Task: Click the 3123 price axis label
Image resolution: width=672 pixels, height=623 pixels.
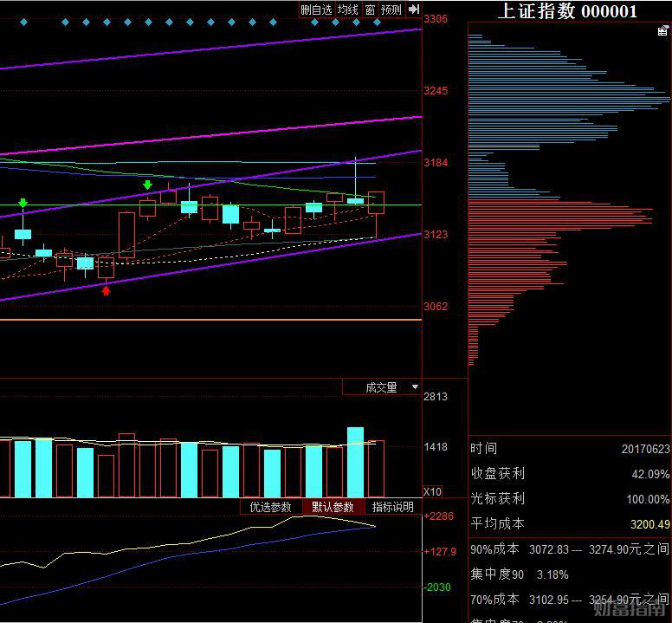Action: (x=436, y=235)
